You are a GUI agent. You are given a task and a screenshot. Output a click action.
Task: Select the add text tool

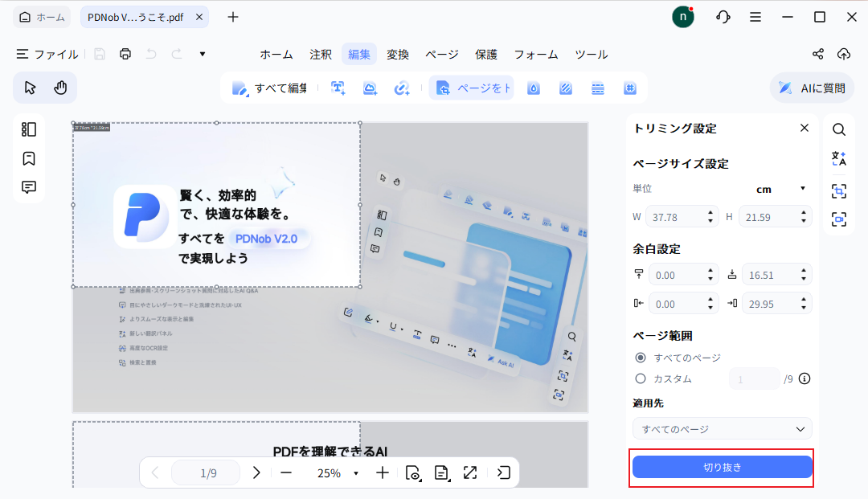tap(338, 88)
